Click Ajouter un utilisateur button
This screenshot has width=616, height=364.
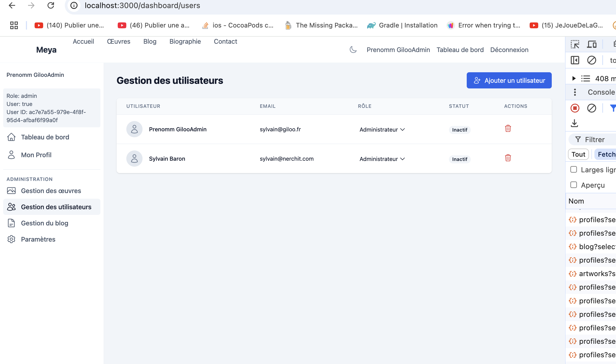pyautogui.click(x=509, y=80)
